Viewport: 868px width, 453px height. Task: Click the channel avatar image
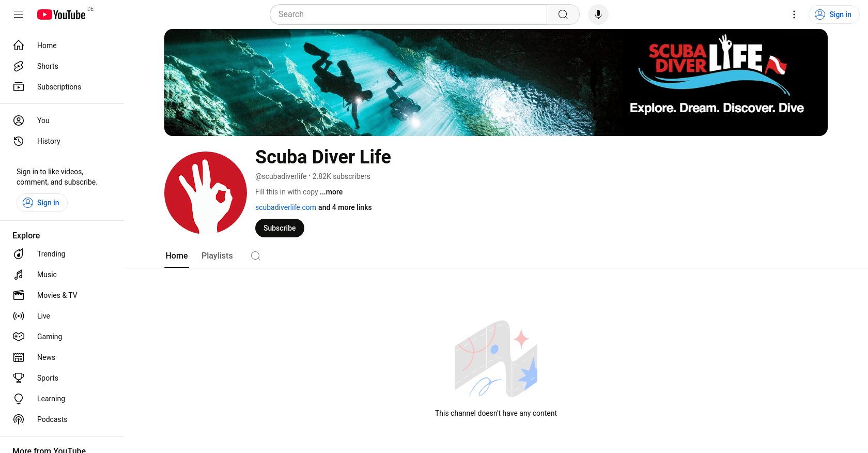206,193
